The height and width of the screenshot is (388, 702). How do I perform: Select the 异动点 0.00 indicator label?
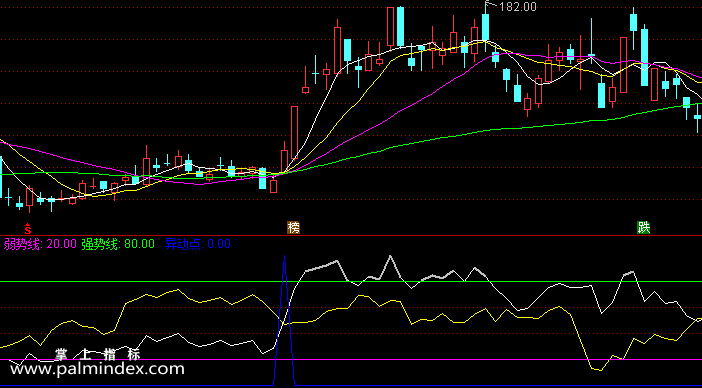click(x=198, y=244)
